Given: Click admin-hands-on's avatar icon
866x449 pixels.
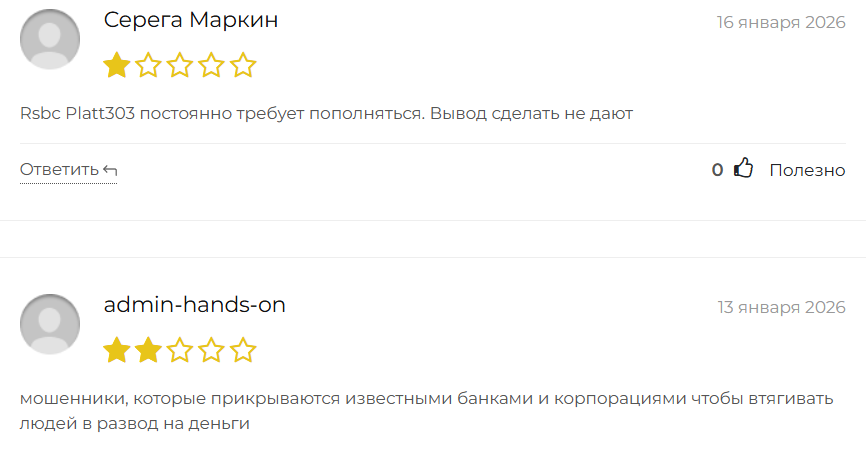Looking at the screenshot, I should click(x=50, y=324).
